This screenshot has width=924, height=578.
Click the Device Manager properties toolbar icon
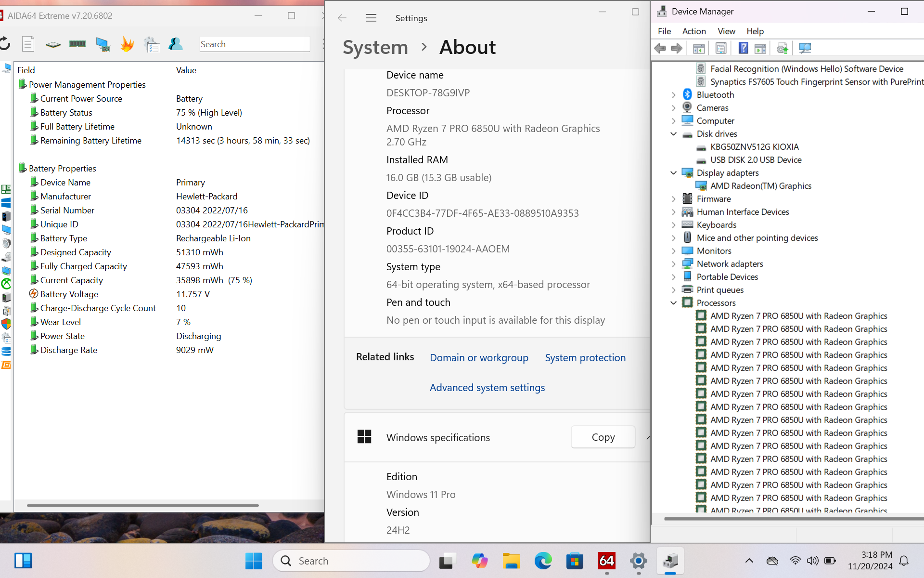tap(721, 48)
